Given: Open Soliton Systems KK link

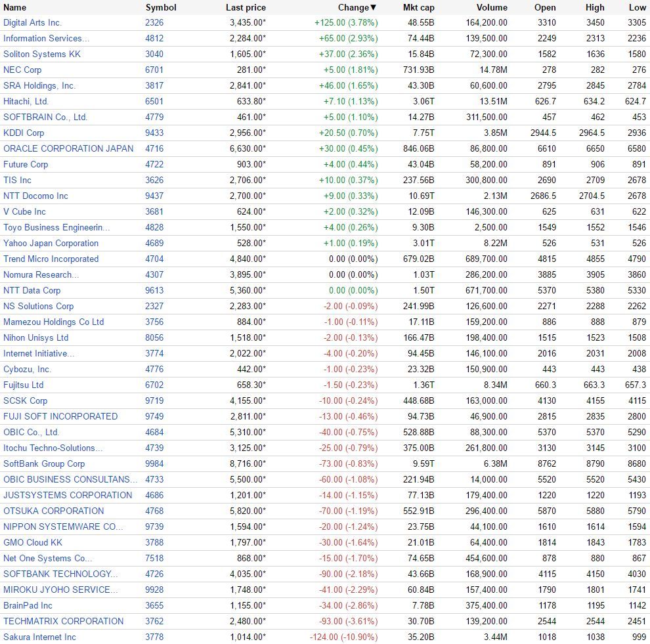Looking at the screenshot, I should coord(42,54).
